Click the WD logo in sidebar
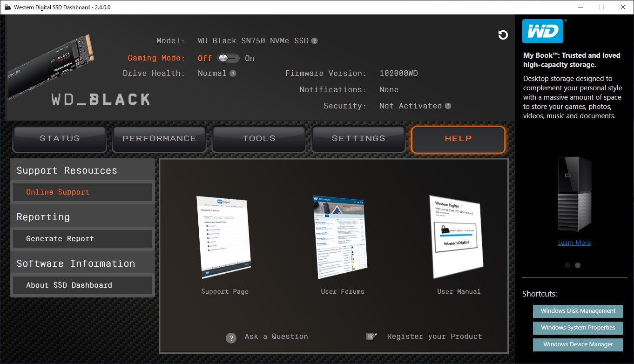This screenshot has height=364, width=634. click(543, 31)
